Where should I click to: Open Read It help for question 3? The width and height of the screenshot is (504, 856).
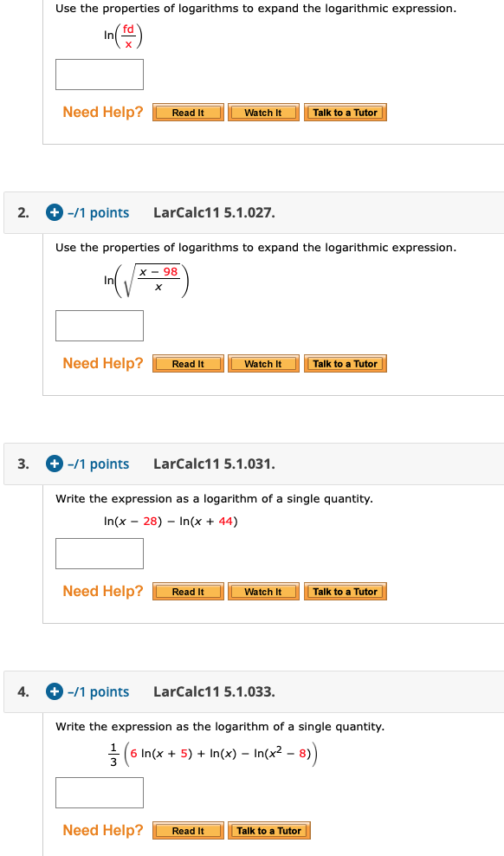click(188, 591)
